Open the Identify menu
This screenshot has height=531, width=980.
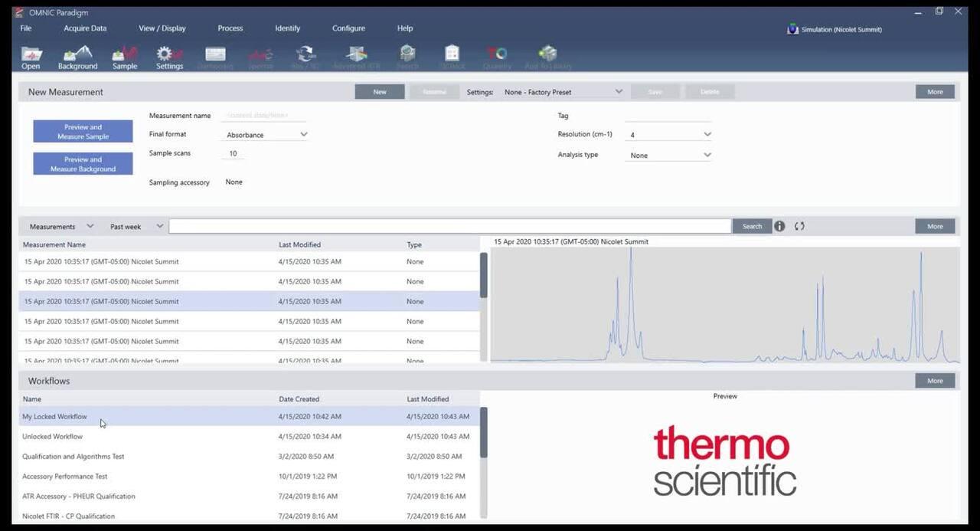coord(287,28)
